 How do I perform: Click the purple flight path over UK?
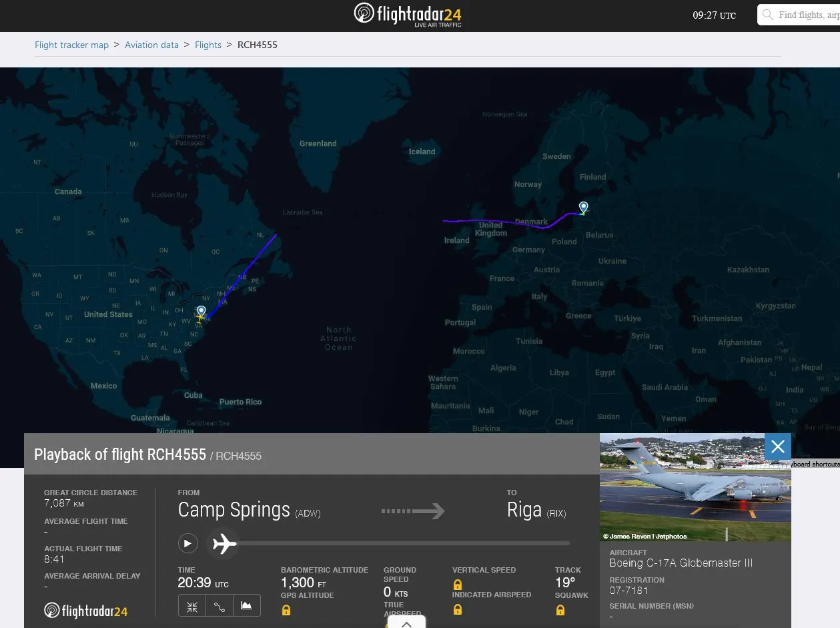pos(494,220)
